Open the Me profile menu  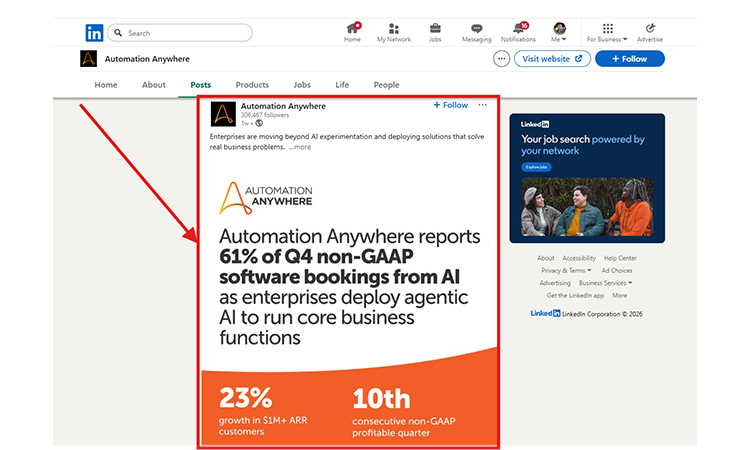pos(559,32)
